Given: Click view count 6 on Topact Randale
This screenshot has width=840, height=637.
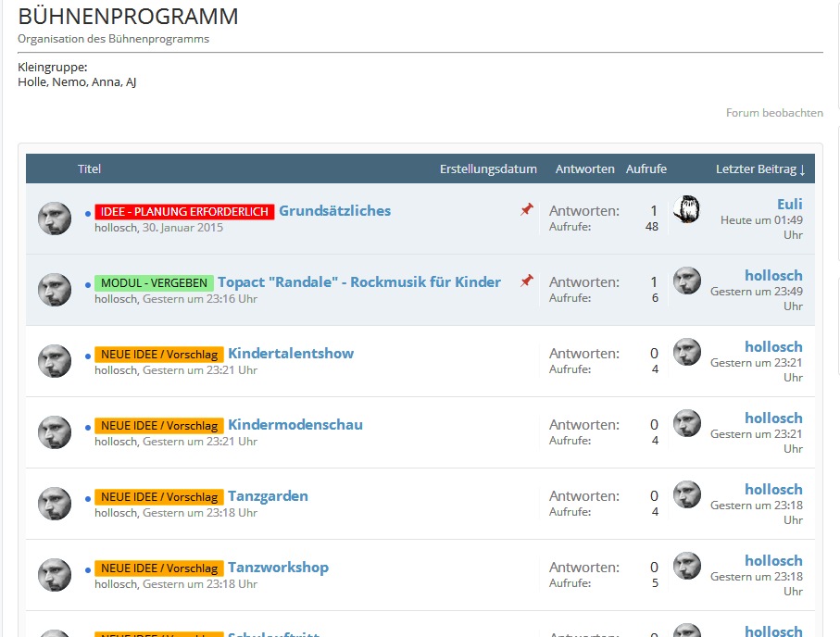Looking at the screenshot, I should (x=655, y=298).
